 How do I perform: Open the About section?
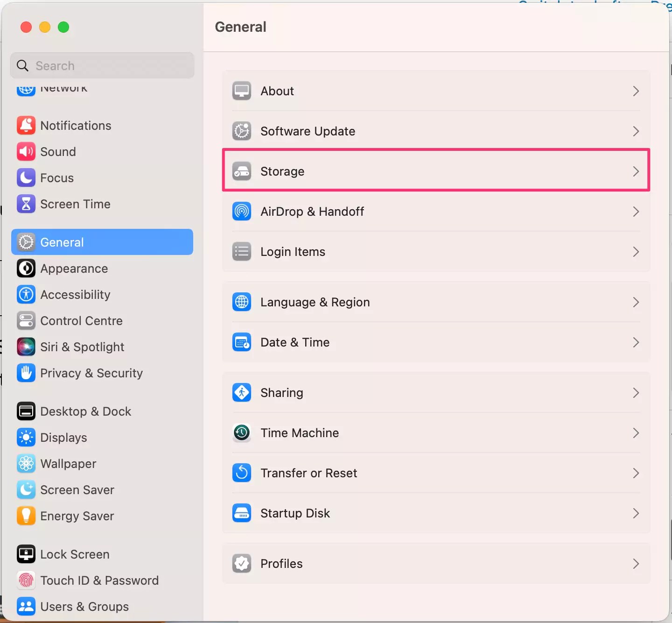pos(277,91)
